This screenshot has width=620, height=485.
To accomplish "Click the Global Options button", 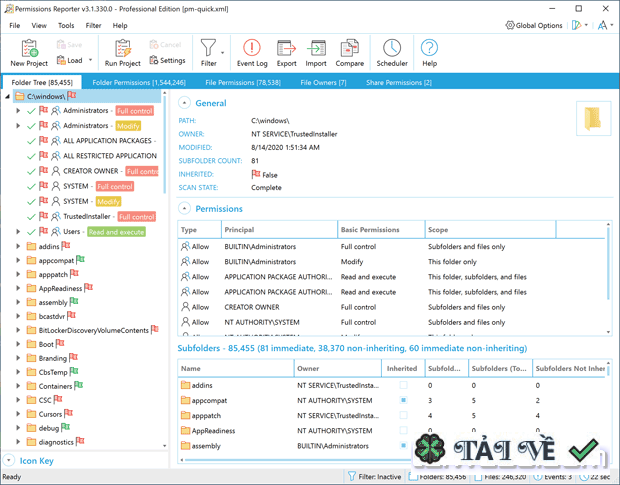I will click(534, 25).
